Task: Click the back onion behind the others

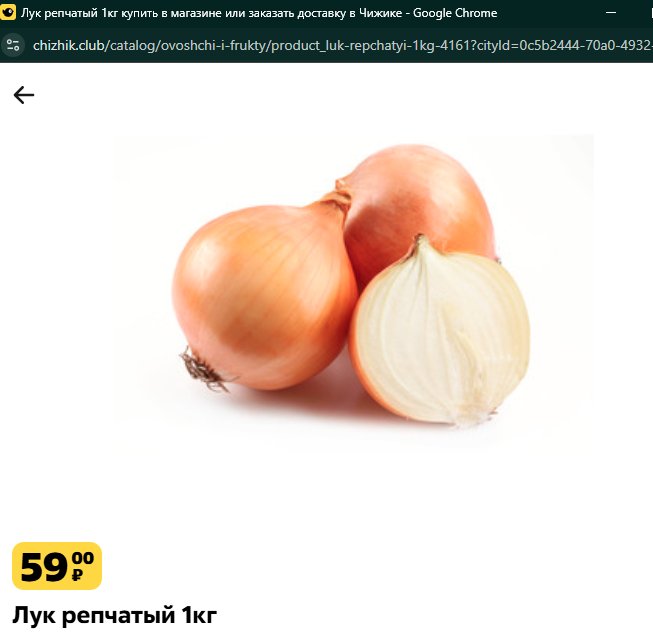Action: click(416, 200)
